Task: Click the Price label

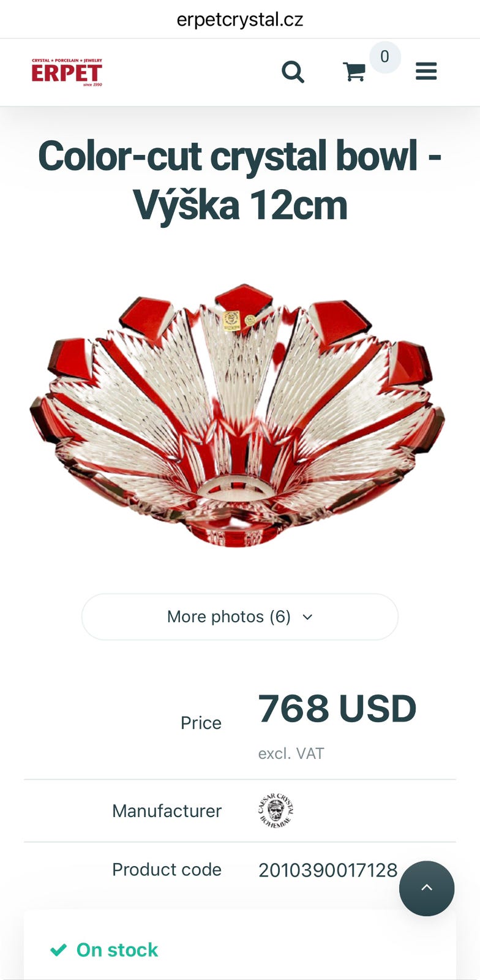Action: pos(201,723)
